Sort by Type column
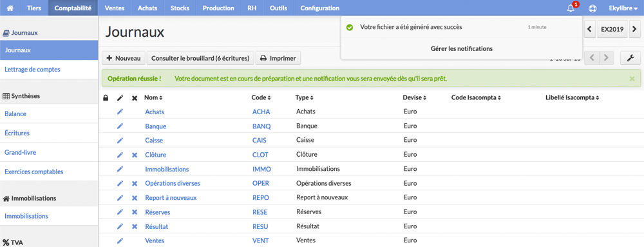 (x=304, y=98)
